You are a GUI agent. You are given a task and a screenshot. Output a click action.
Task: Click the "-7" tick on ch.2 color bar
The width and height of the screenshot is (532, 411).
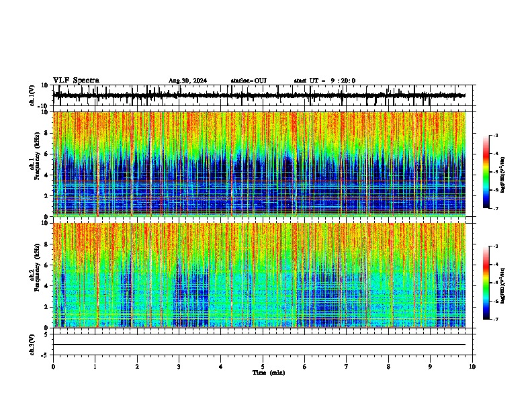click(495, 319)
